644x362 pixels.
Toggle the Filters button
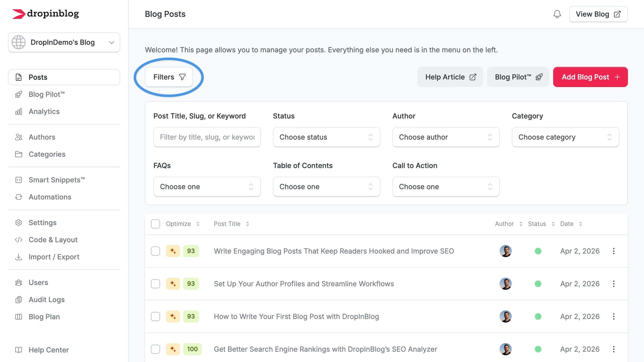(169, 77)
